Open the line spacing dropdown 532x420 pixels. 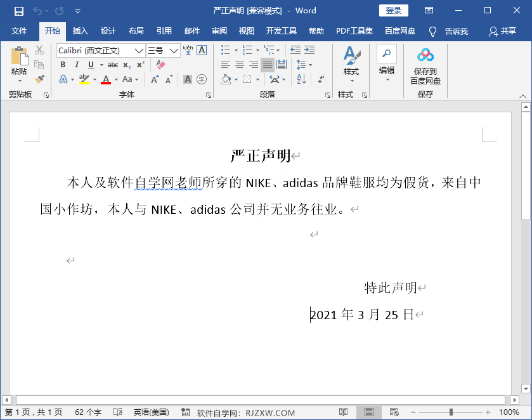click(x=309, y=65)
